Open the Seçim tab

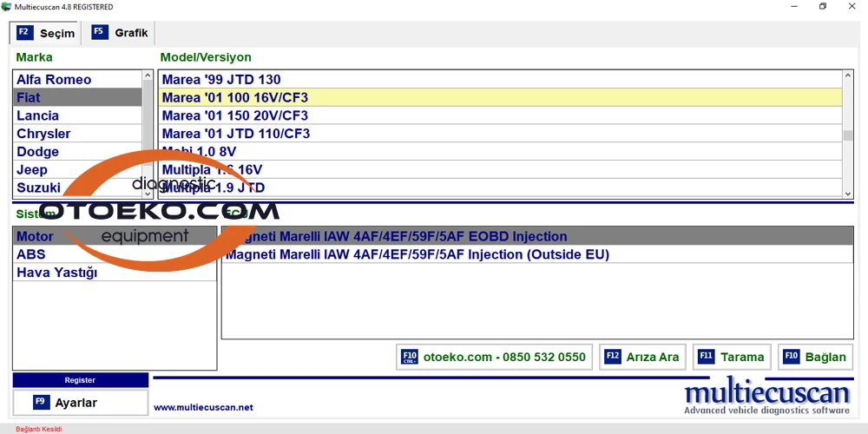click(45, 33)
